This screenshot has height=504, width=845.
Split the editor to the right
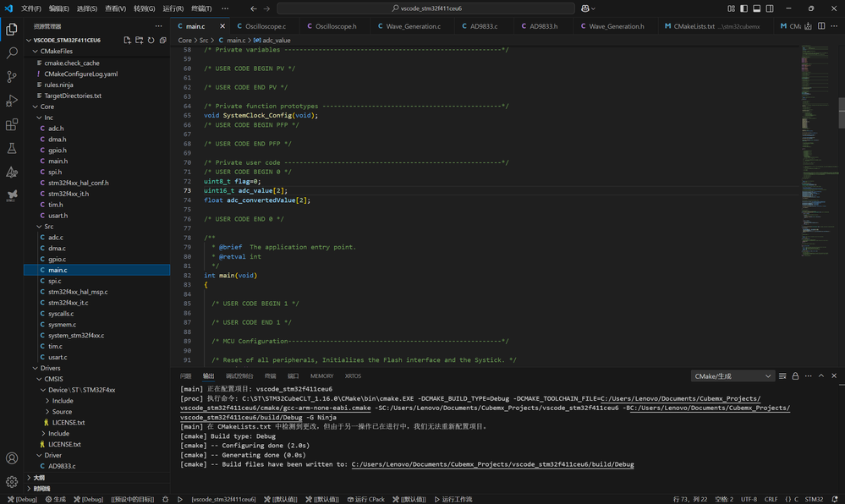820,26
